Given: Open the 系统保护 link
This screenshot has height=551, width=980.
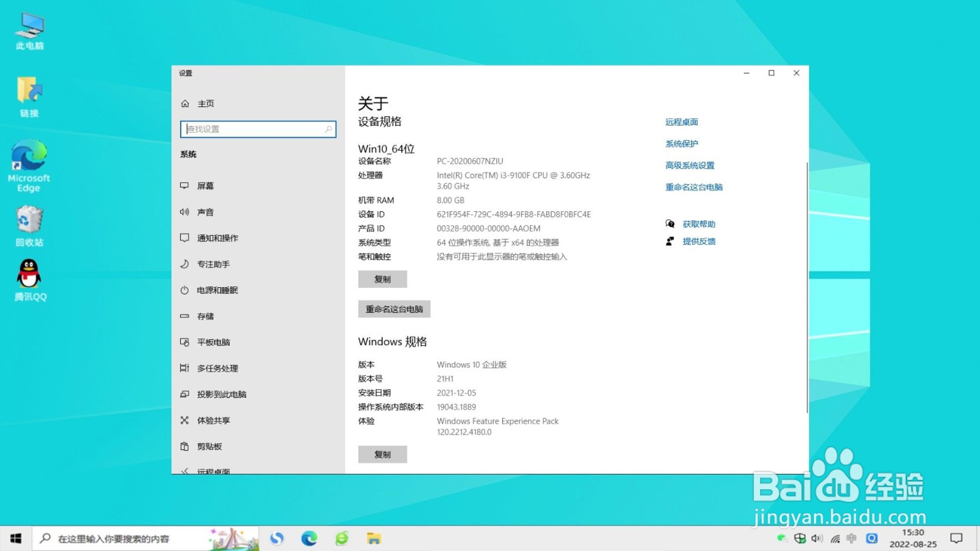Looking at the screenshot, I should (682, 144).
